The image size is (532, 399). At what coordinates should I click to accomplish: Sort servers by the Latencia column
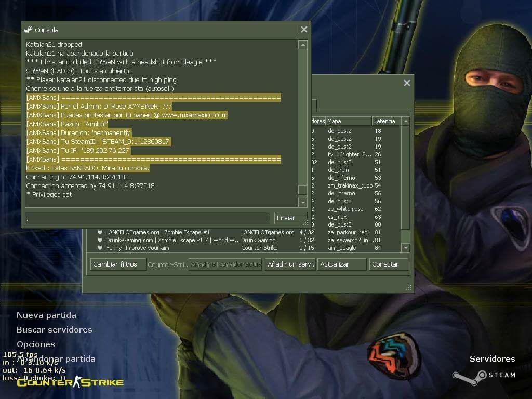(x=386, y=121)
